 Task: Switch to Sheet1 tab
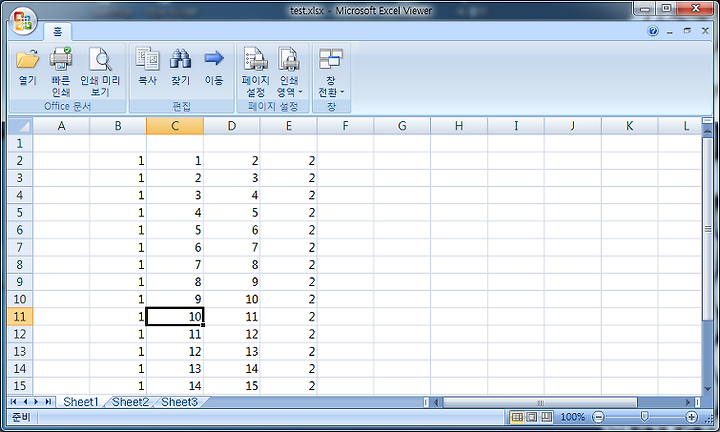[81, 402]
